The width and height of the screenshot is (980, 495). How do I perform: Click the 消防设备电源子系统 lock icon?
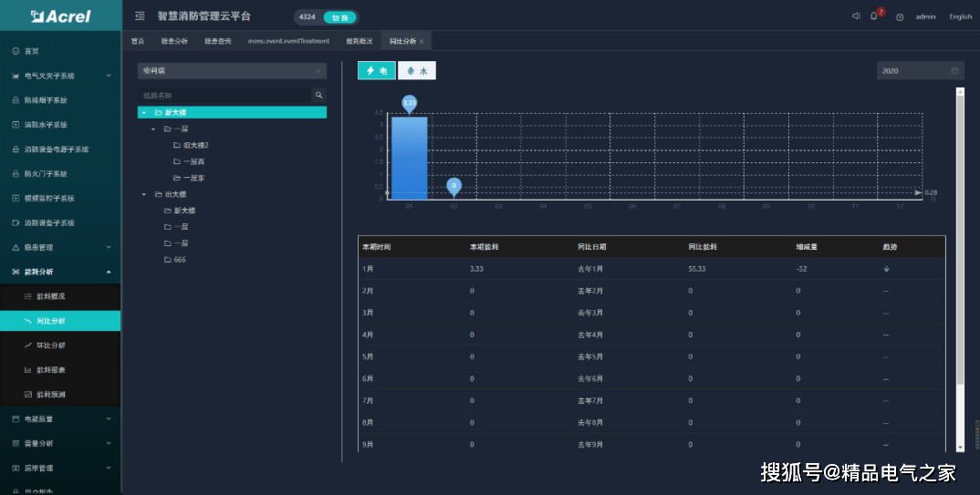(16, 150)
